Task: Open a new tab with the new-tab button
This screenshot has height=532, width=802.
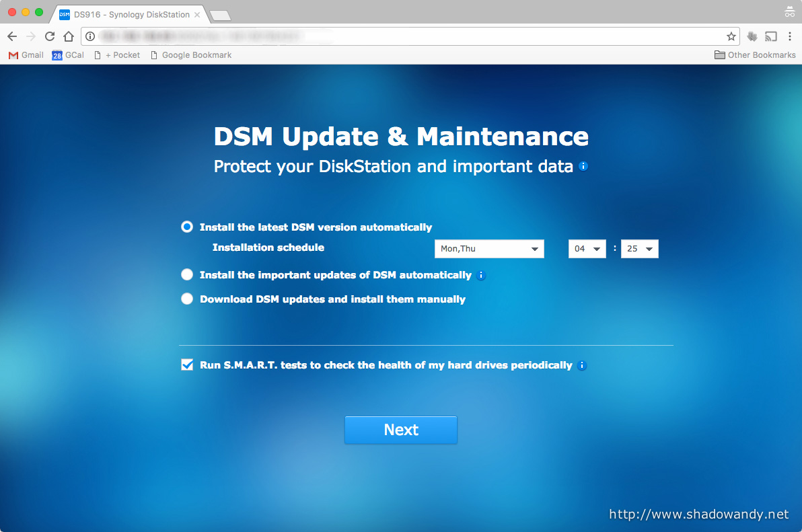Action: pos(221,15)
